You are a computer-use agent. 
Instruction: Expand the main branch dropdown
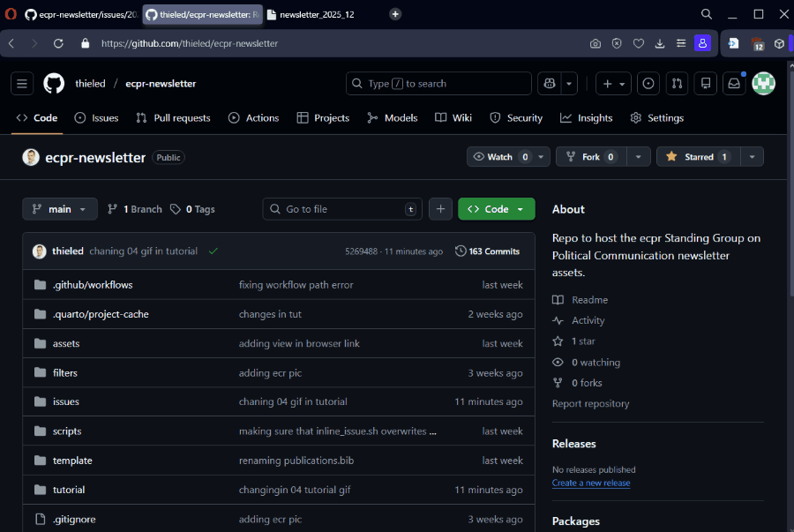coord(60,209)
